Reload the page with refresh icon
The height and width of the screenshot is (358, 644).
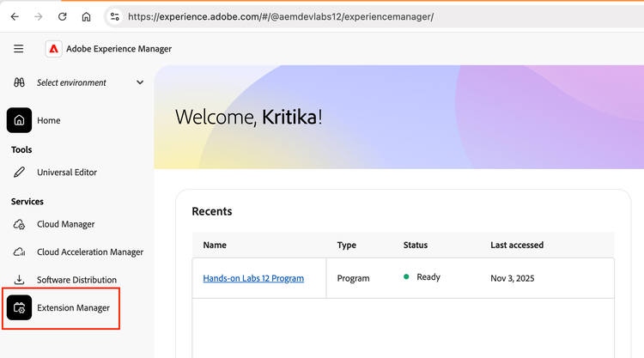coord(63,16)
